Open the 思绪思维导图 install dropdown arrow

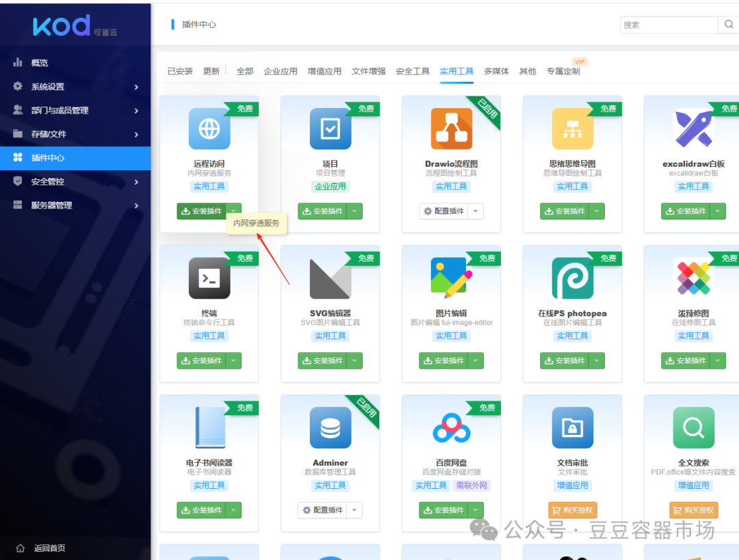tap(597, 211)
